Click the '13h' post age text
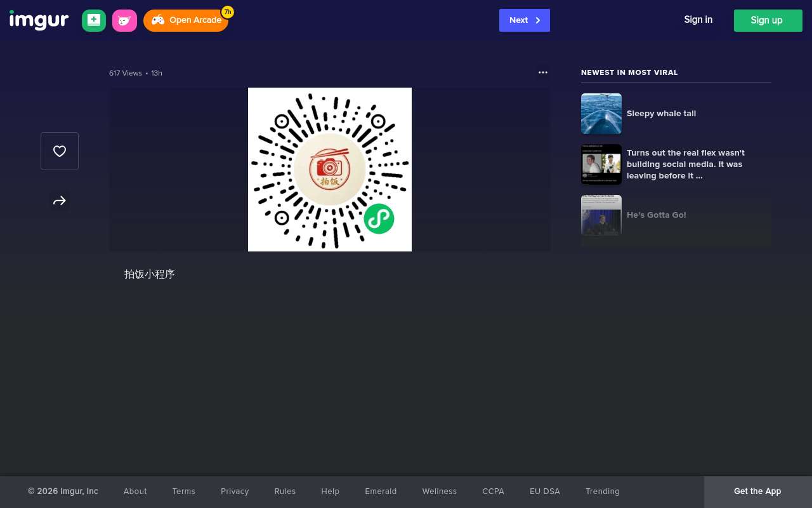The image size is (812, 508). [x=157, y=73]
